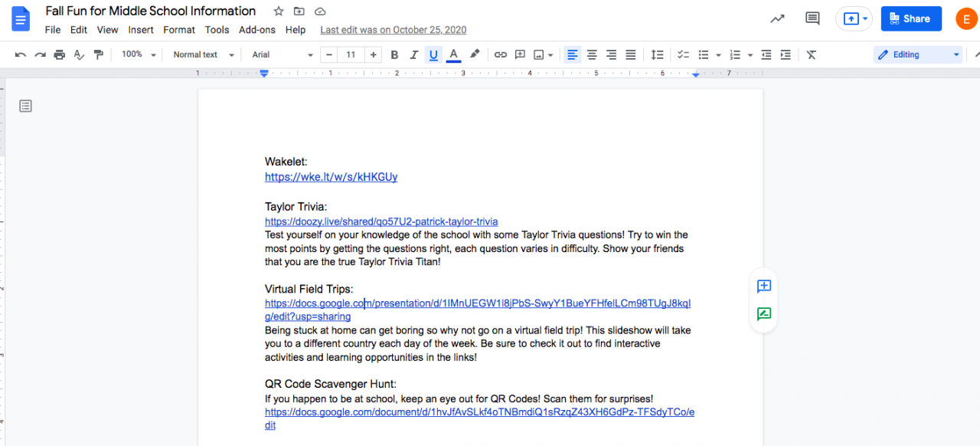Insert a link from the toolbar
This screenshot has height=446, width=980.
(x=500, y=54)
